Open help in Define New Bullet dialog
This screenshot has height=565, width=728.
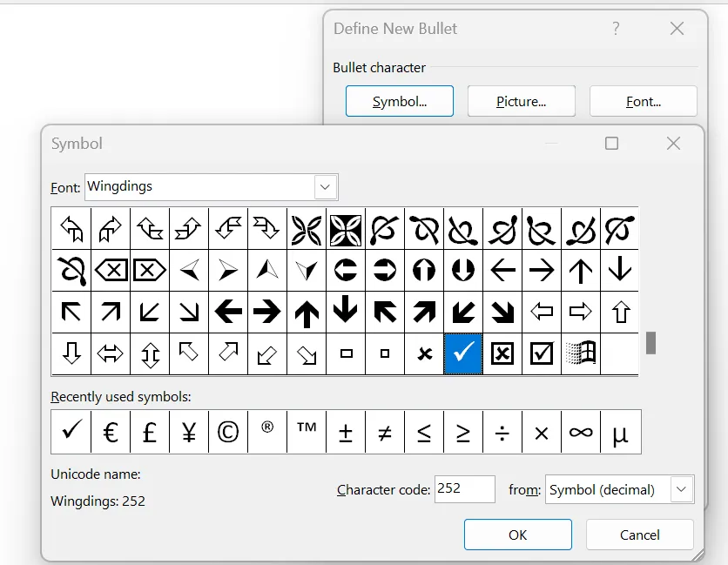click(616, 29)
